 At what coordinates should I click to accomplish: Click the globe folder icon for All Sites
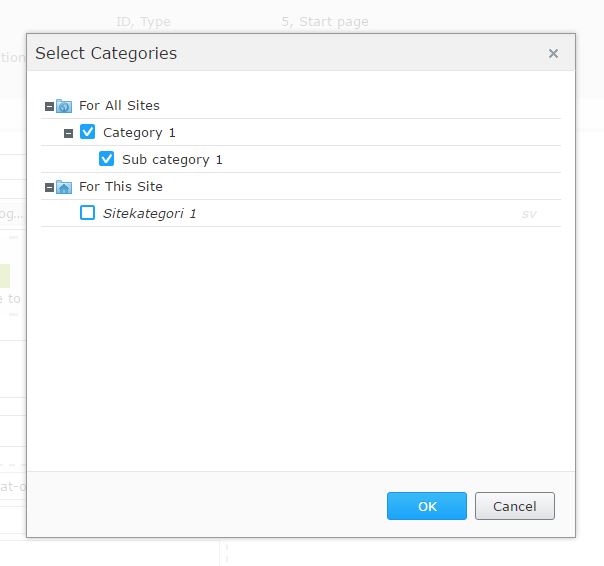point(64,106)
